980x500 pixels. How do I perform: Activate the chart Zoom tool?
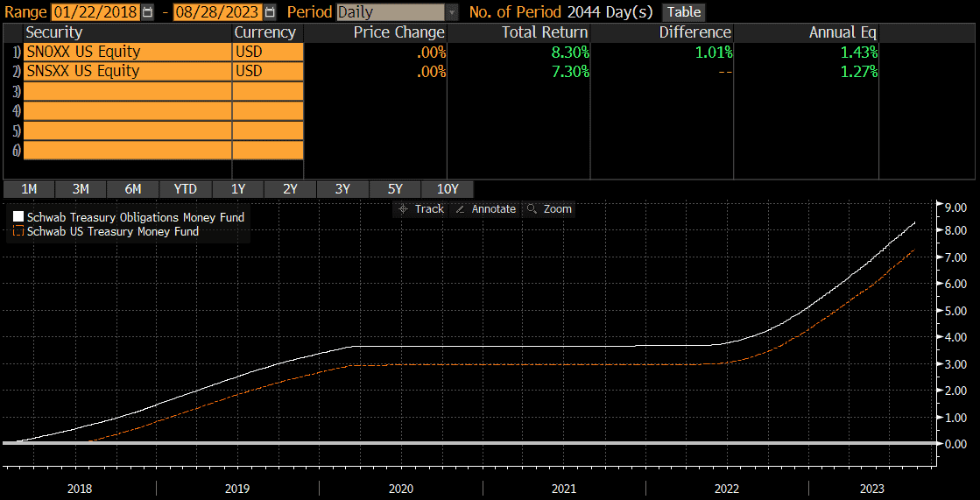(x=549, y=209)
